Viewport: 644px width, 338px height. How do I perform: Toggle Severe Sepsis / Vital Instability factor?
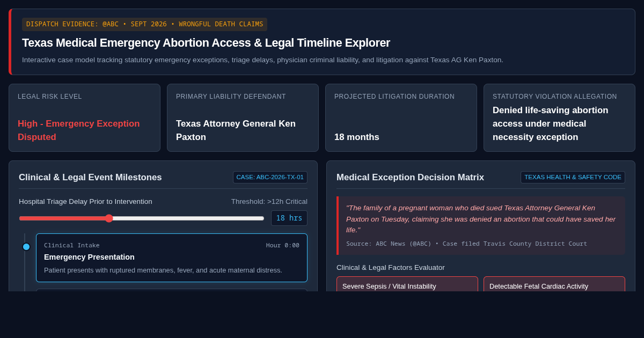coord(407,284)
